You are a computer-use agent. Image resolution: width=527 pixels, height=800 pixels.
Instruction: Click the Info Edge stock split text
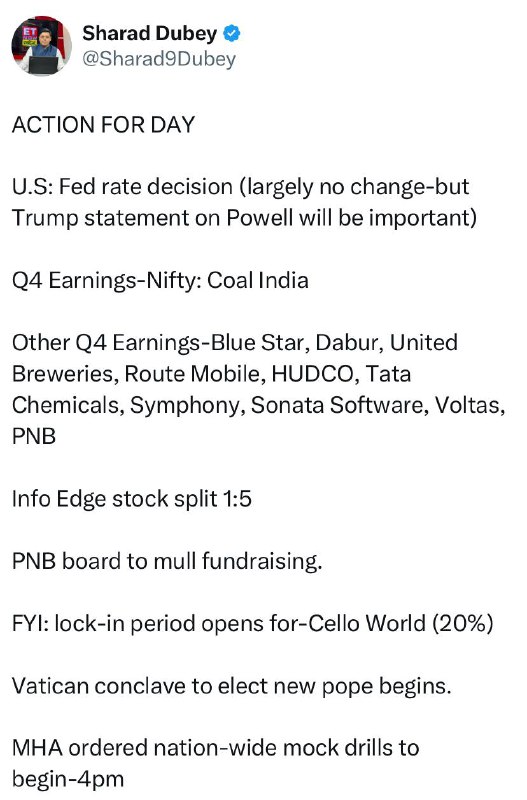click(132, 499)
